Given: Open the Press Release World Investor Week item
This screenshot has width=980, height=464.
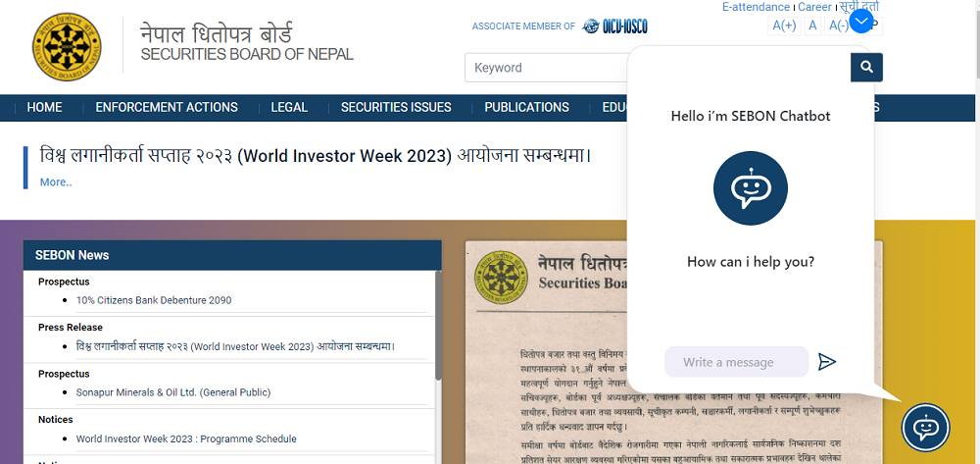Looking at the screenshot, I should coord(235,346).
